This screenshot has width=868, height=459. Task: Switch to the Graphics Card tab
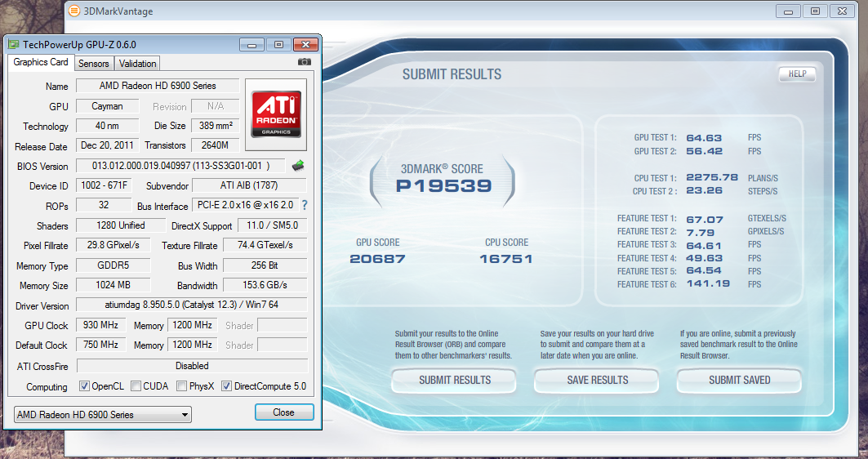click(40, 62)
